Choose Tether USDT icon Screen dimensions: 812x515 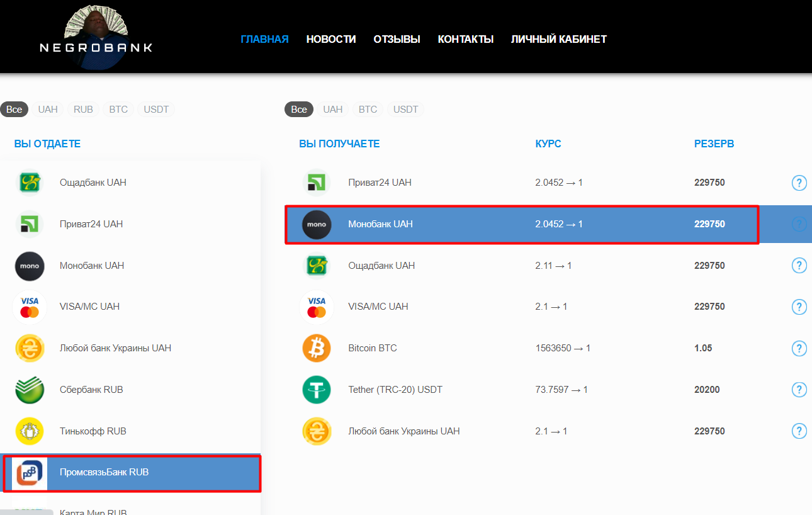(317, 390)
